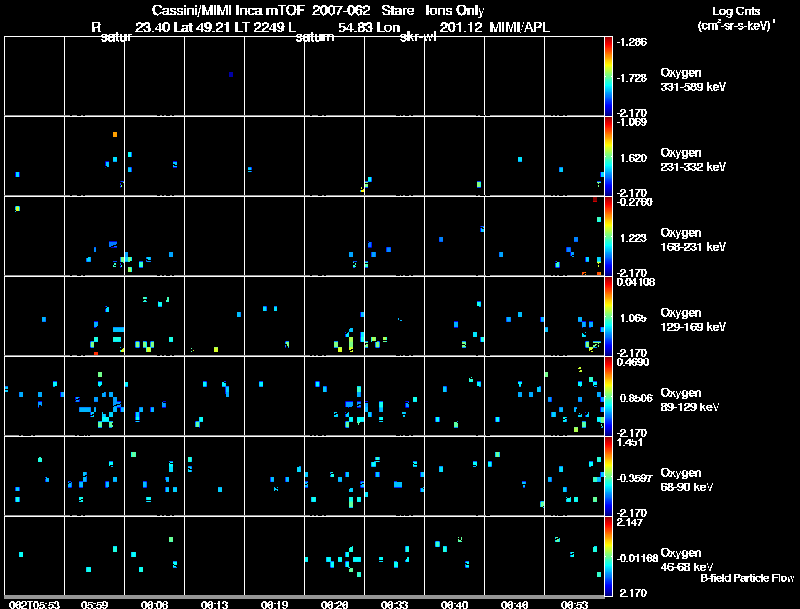
Task: Click the Oxygen 68-90 keV row label
Action: [x=687, y=479]
